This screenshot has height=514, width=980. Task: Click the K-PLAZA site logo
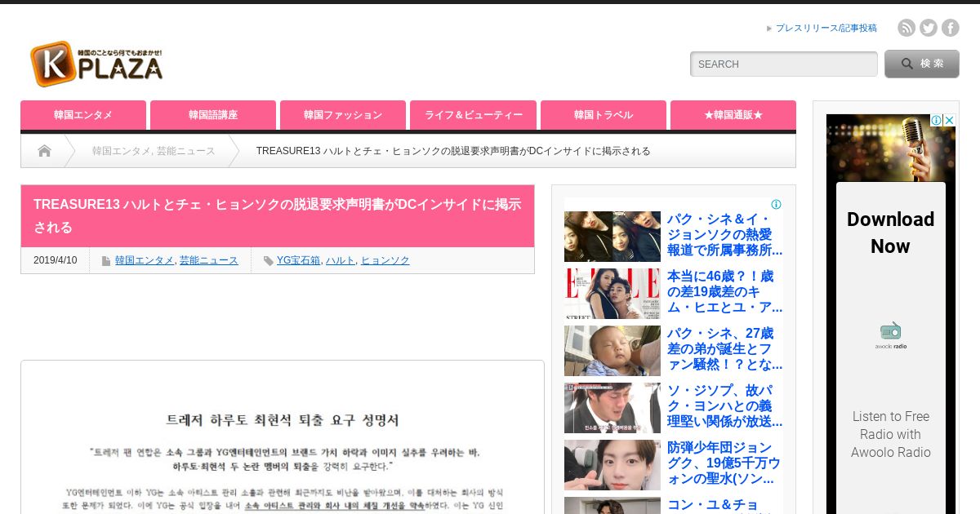96,64
